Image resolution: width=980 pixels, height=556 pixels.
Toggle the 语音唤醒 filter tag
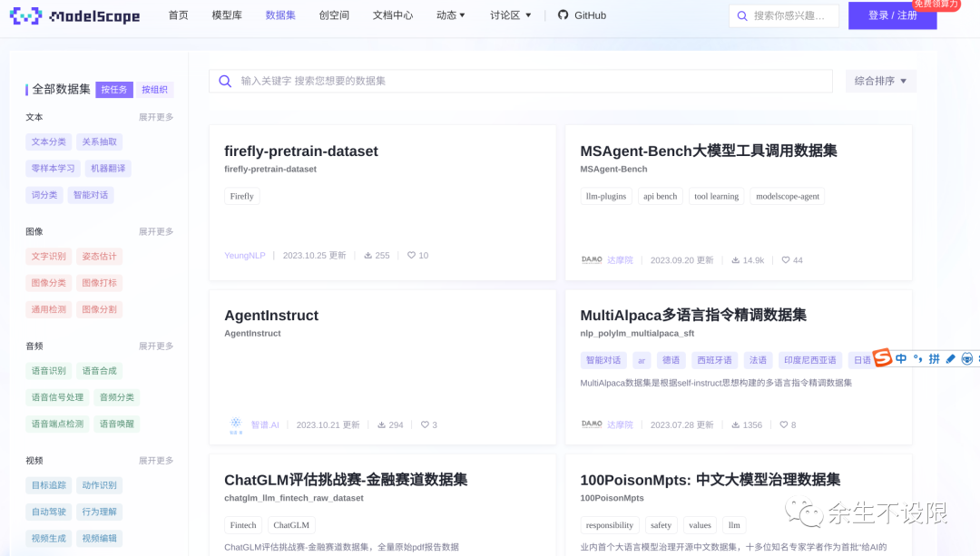tap(117, 424)
